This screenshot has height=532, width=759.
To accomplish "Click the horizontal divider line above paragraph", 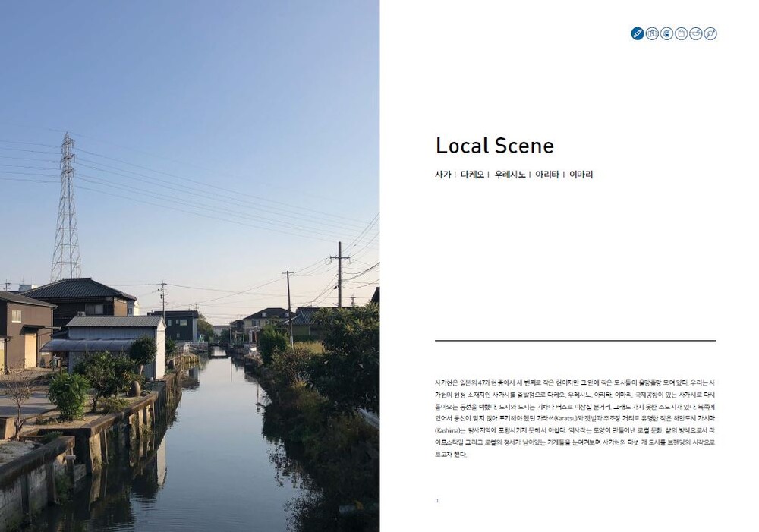I will pos(575,341).
